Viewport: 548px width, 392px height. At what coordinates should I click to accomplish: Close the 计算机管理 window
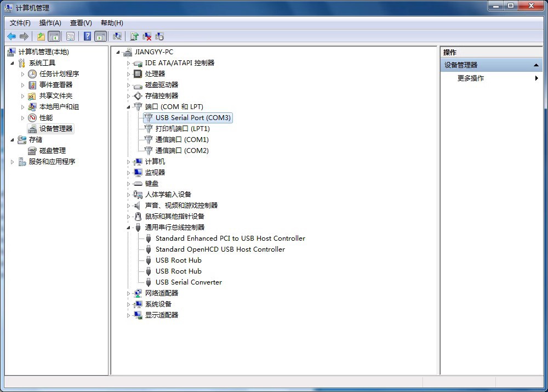click(531, 5)
